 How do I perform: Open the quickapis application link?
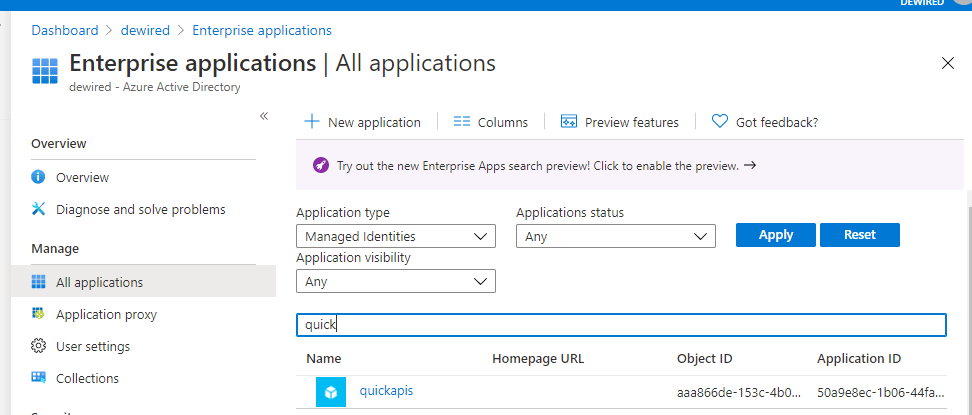[x=386, y=391]
